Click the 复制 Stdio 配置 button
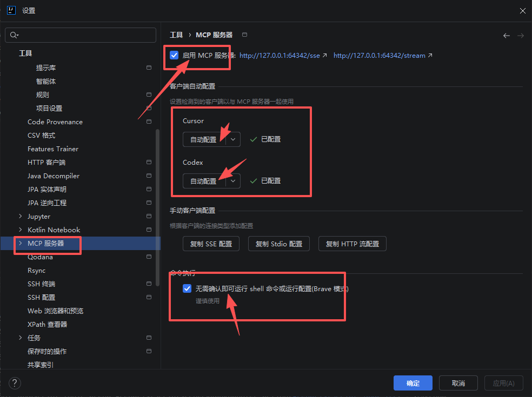The height and width of the screenshot is (397, 532). [x=279, y=244]
